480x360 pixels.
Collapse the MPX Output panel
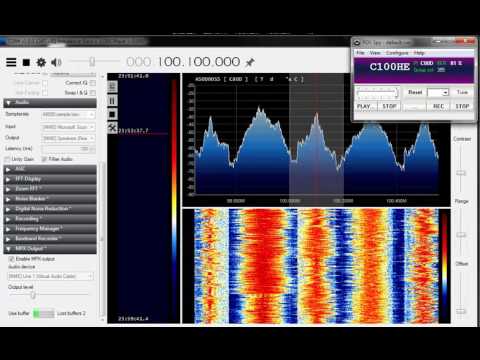point(50,249)
